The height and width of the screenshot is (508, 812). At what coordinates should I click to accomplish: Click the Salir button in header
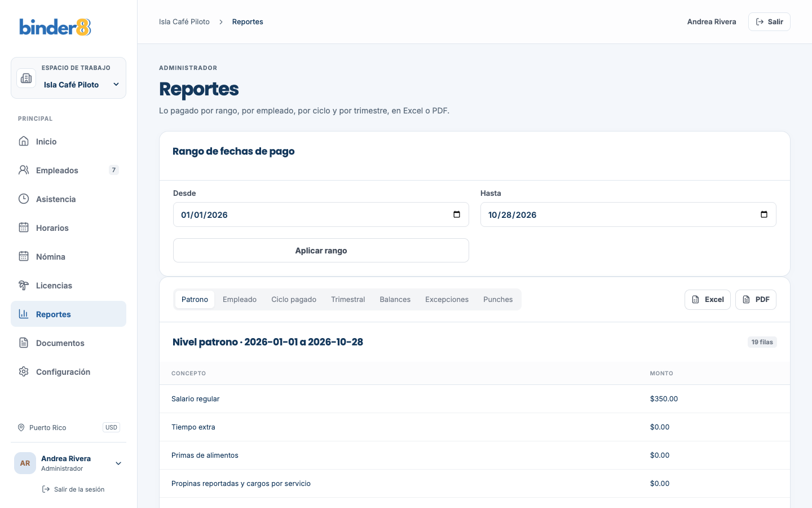pos(769,21)
